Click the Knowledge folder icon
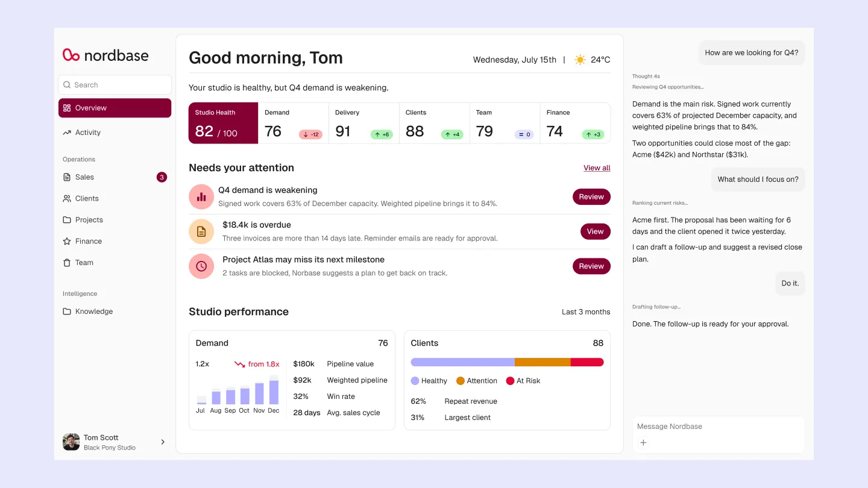 tap(67, 311)
